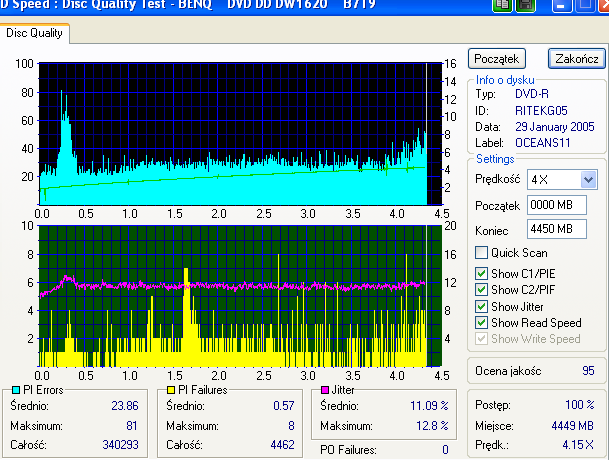Viewport: 609px width, 460px height.
Task: Click PI Errors average 23.86
Action: click(125, 406)
